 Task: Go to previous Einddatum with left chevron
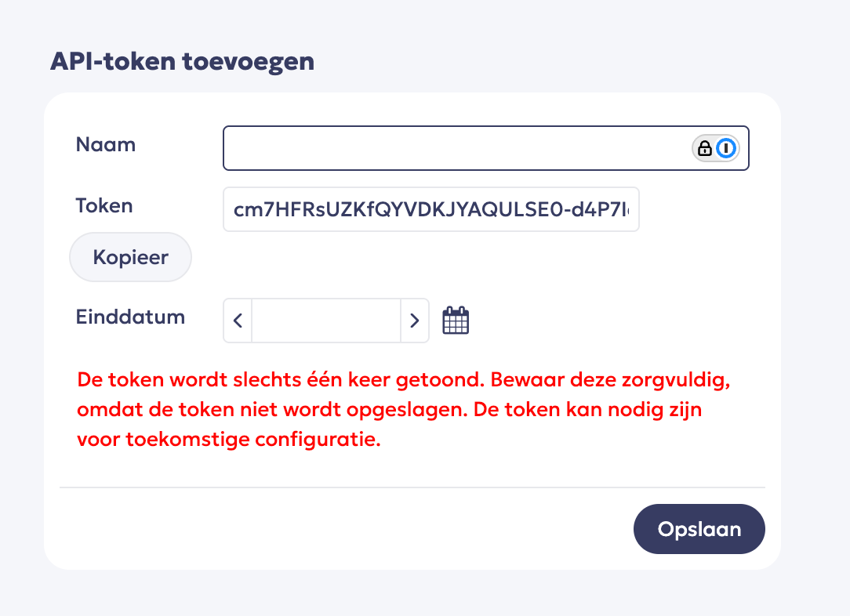[x=238, y=321]
